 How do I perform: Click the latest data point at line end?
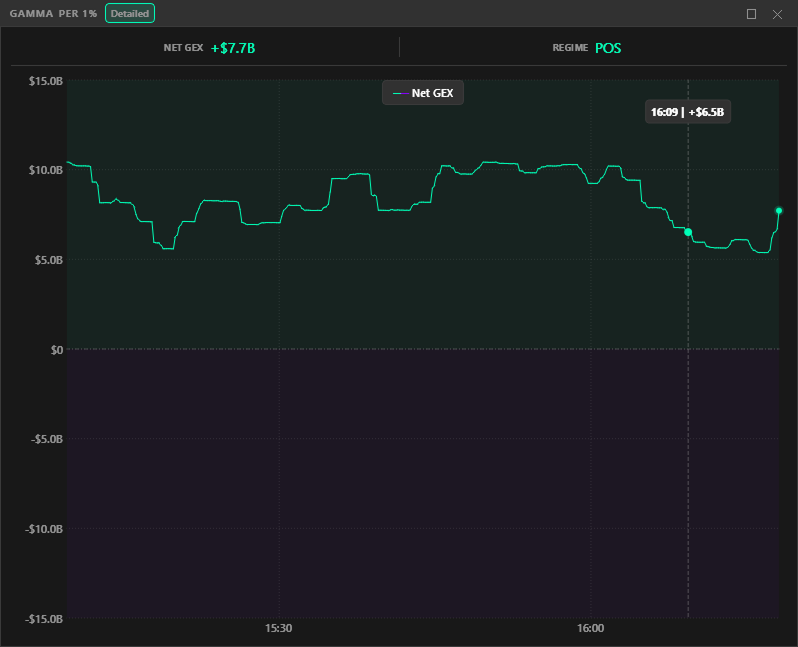click(x=779, y=210)
